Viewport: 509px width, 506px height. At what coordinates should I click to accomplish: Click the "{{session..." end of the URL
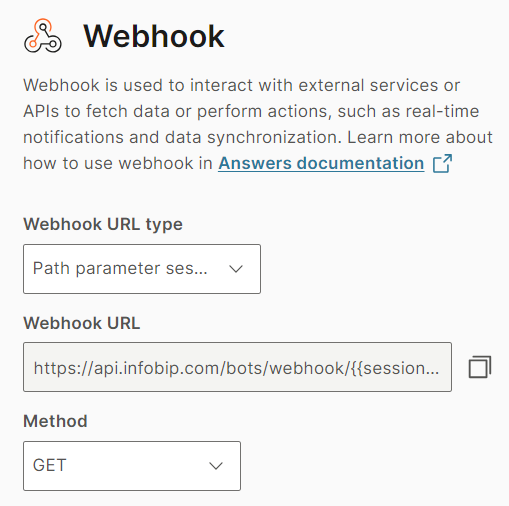395,368
